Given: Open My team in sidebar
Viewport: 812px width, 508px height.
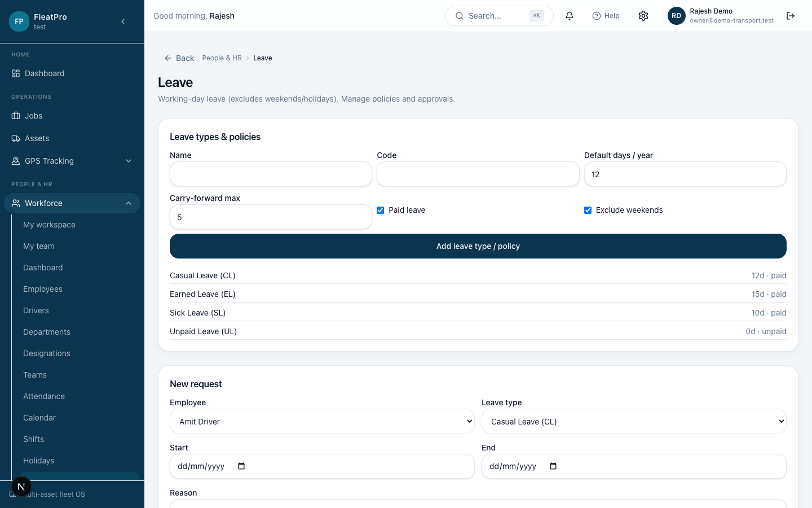Looking at the screenshot, I should tap(39, 246).
